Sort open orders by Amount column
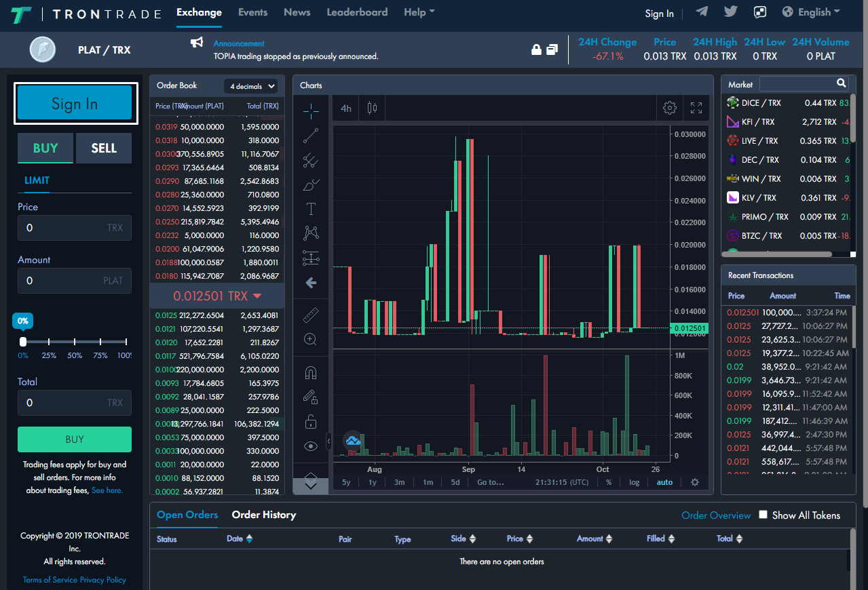868x590 pixels. point(595,538)
